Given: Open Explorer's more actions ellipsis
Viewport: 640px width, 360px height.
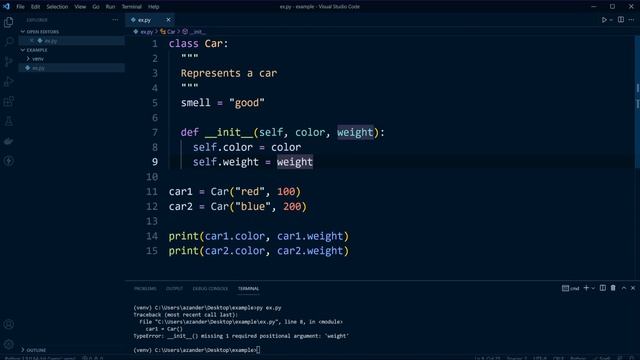Looking at the screenshot, I should 115,20.
